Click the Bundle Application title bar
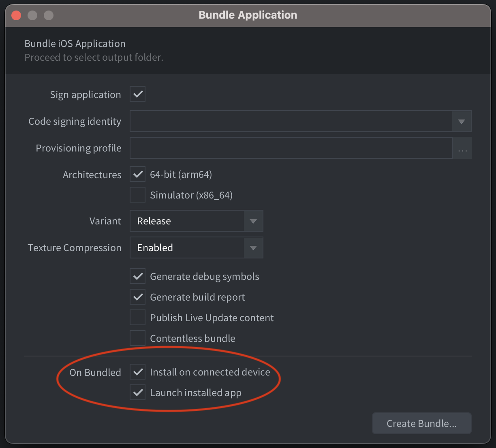496x448 pixels. point(248,15)
